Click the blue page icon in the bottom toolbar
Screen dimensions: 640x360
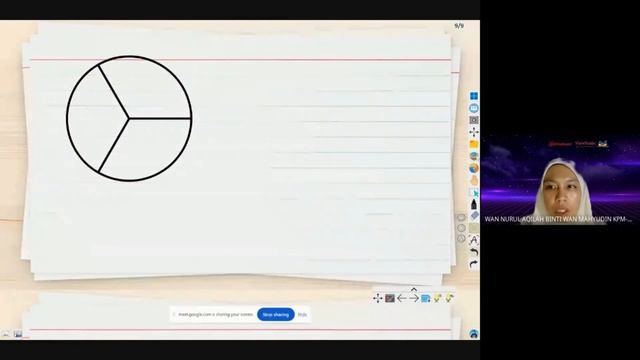426,298
